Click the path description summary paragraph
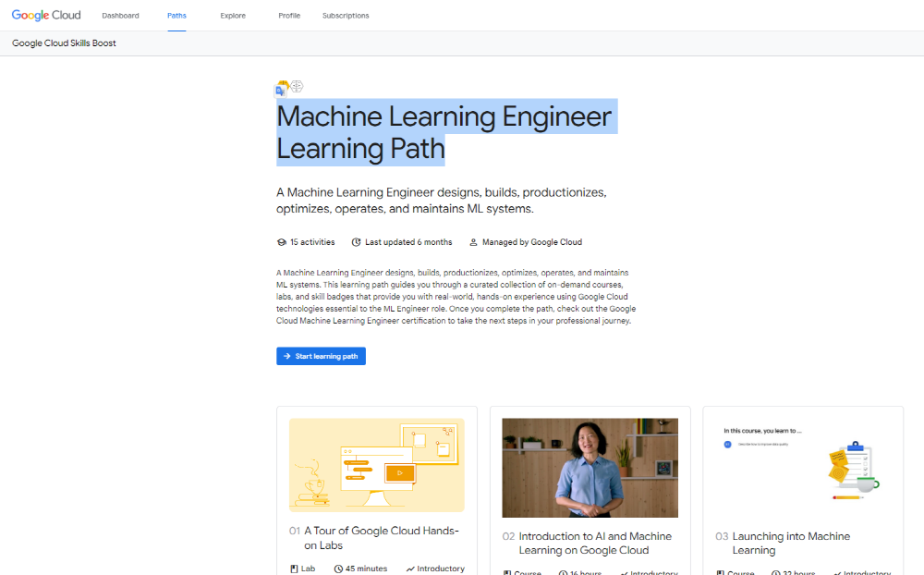 [442, 201]
